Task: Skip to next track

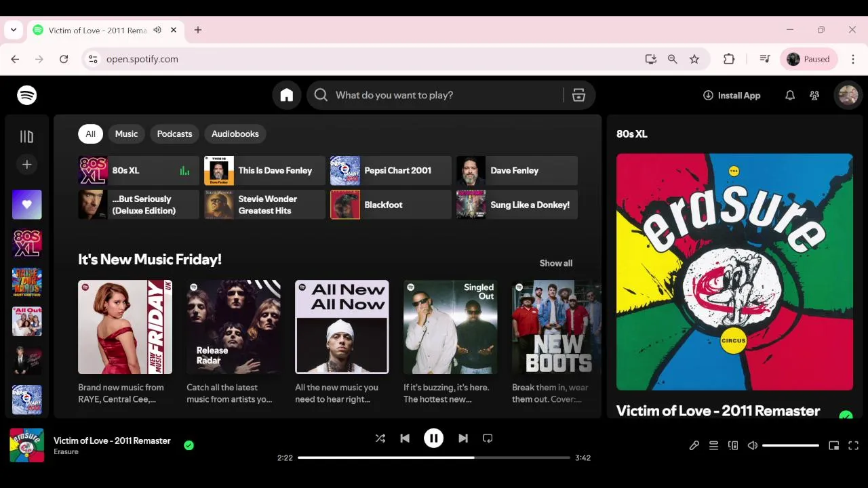Action: tap(463, 439)
